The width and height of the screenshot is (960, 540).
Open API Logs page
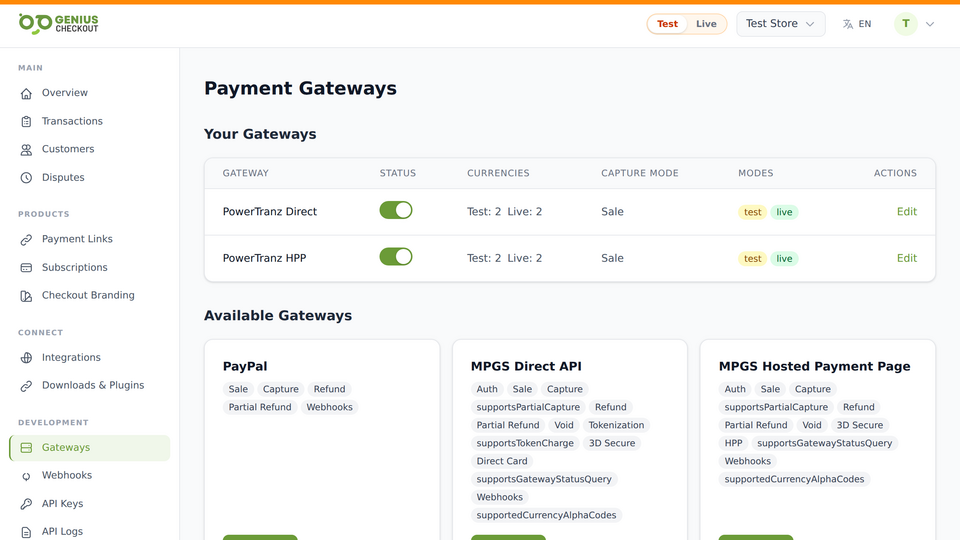89,531
